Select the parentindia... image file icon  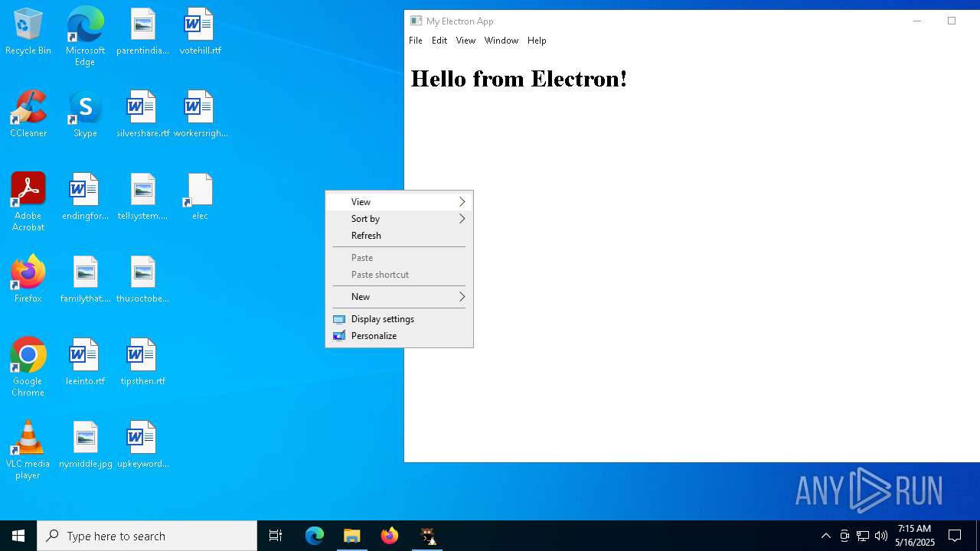pos(142,32)
